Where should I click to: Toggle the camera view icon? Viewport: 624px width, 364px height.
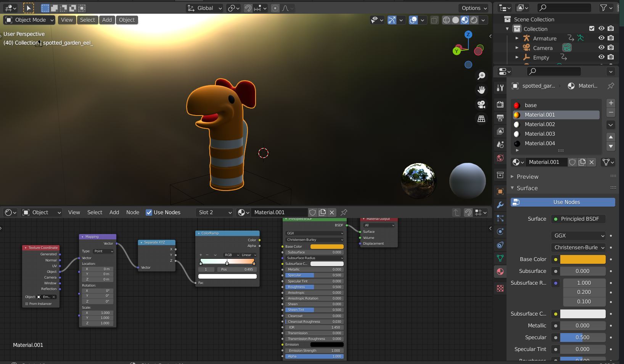[x=481, y=104]
